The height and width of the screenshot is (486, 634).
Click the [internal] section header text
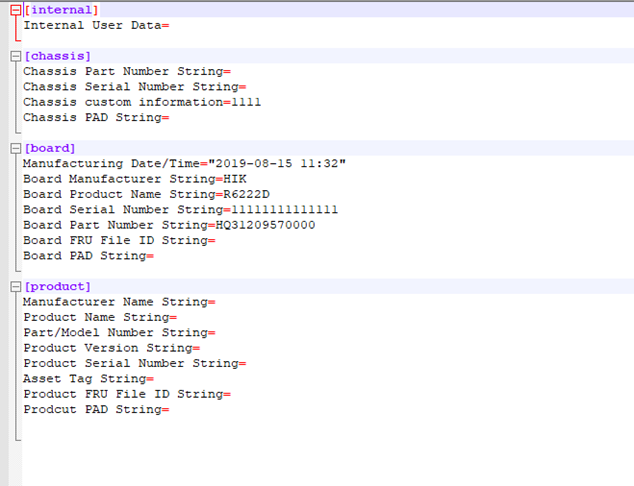click(x=61, y=10)
